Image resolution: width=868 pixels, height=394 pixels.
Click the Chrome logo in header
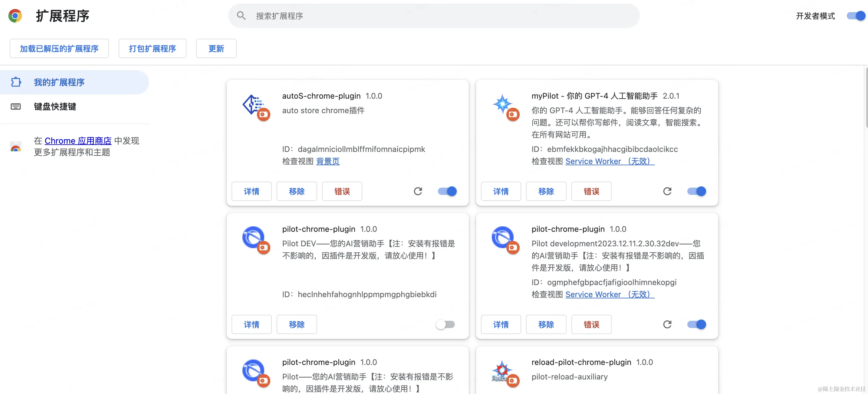(x=15, y=16)
